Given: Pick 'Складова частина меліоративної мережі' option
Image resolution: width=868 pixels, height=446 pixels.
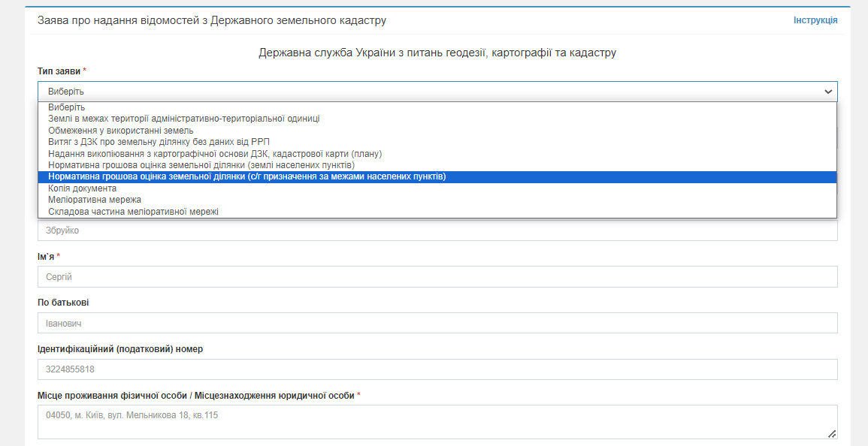Looking at the screenshot, I should pos(134,212).
